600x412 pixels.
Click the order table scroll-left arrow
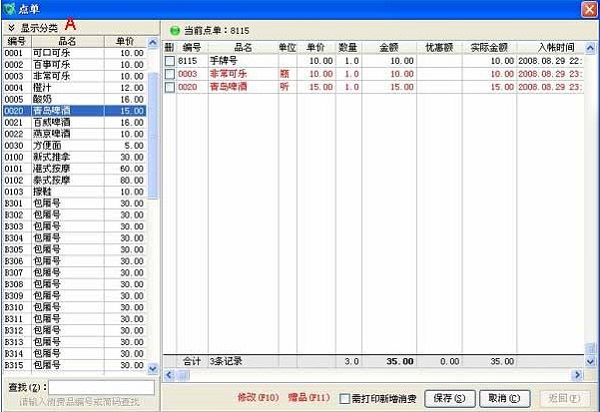coord(169,375)
